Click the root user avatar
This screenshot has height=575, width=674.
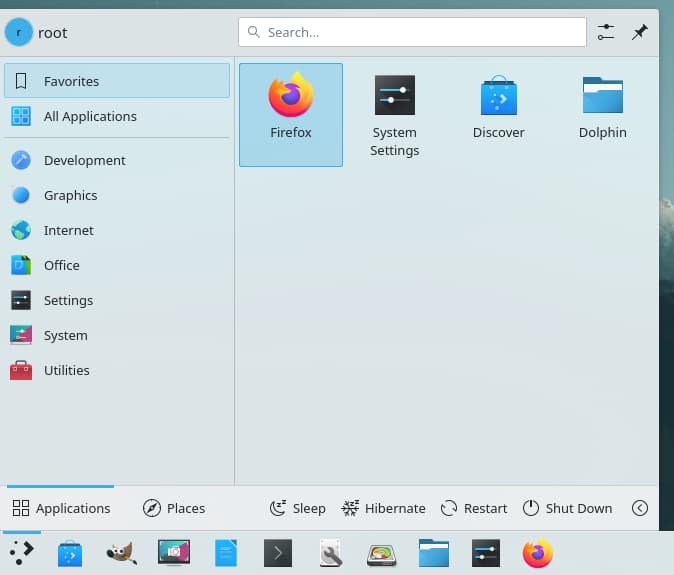coord(18,32)
